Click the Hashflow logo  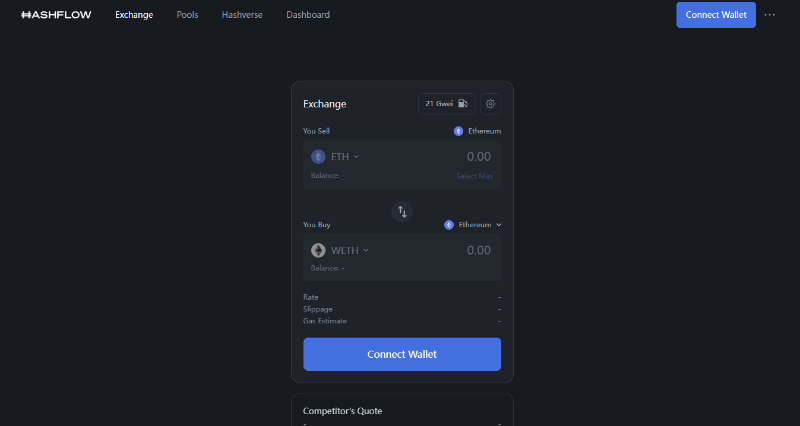56,15
